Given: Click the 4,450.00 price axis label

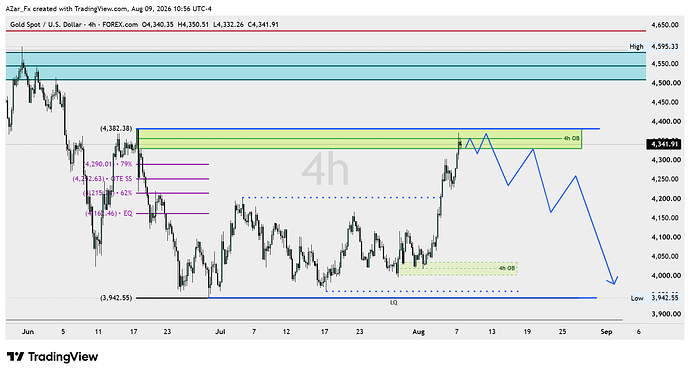Looking at the screenshot, I should point(664,102).
